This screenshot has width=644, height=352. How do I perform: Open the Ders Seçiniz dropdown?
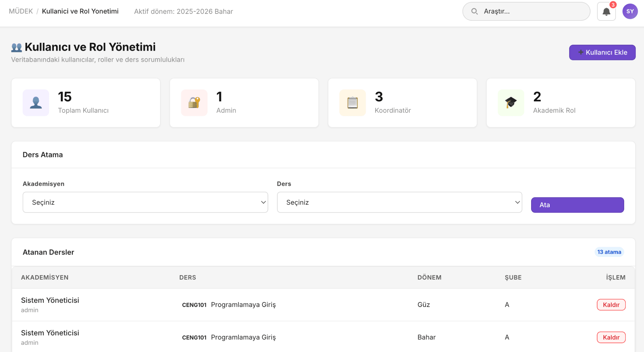399,202
